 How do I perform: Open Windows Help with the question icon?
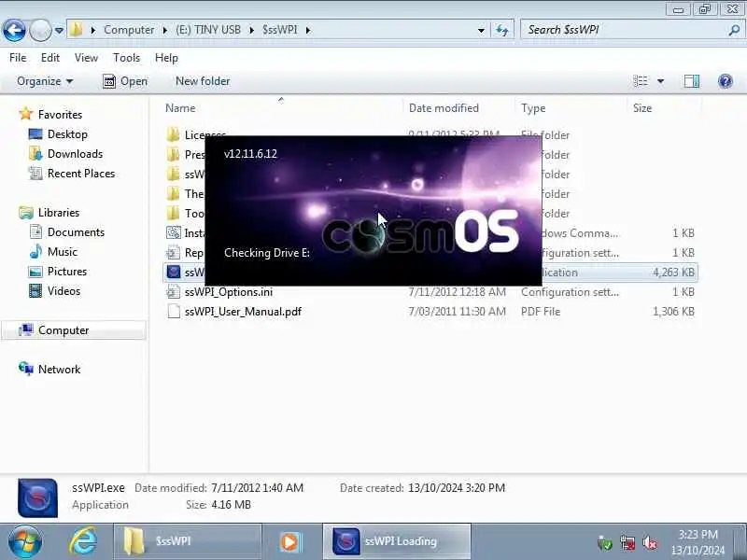pos(726,81)
